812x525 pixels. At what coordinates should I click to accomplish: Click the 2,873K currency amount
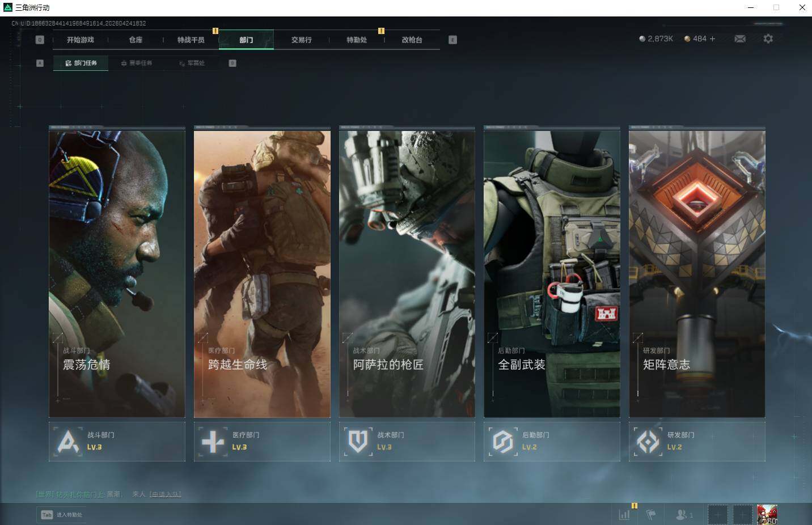click(x=660, y=39)
